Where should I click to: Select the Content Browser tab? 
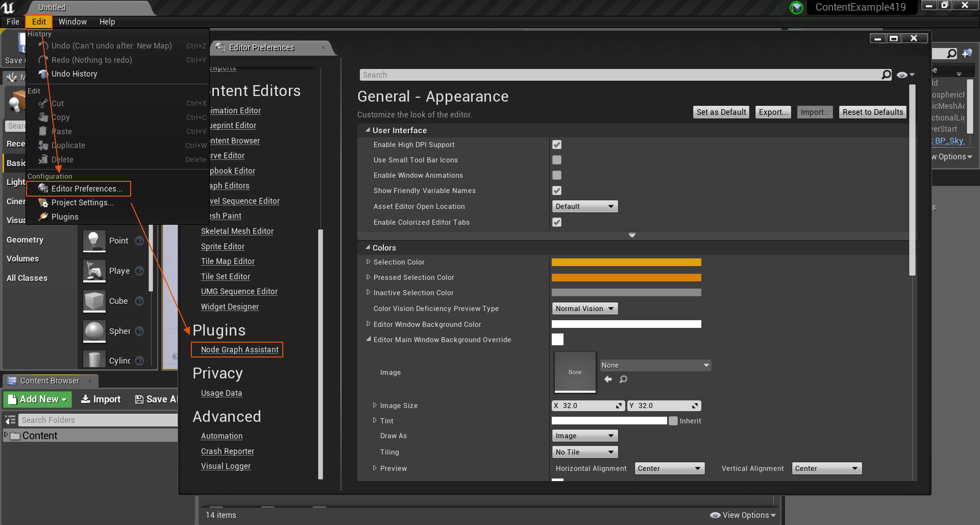point(50,380)
